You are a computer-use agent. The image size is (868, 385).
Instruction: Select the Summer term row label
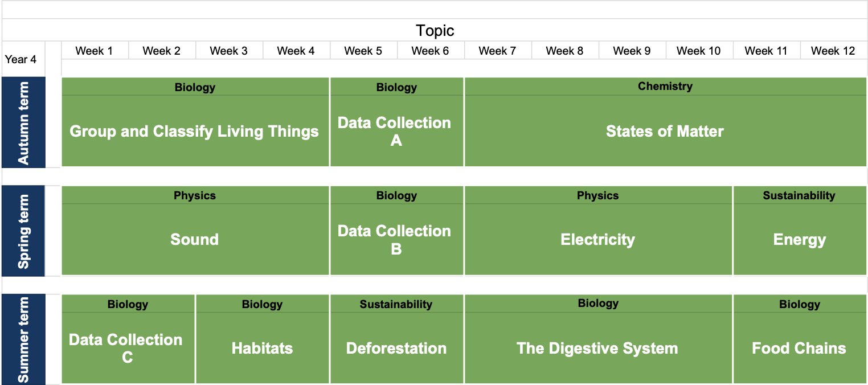click(23, 339)
